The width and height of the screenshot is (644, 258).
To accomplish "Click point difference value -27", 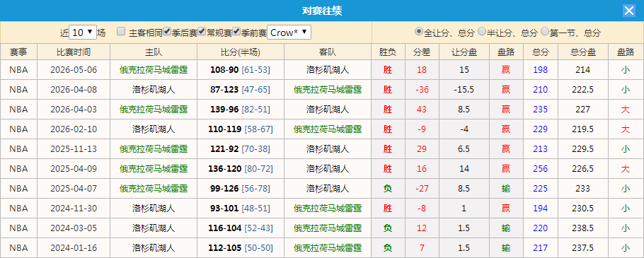I will 422,189.
